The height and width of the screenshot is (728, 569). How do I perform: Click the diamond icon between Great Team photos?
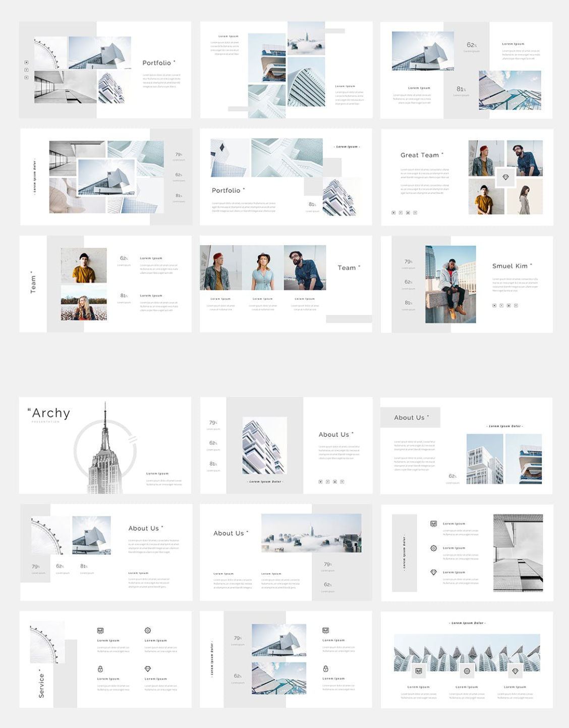click(505, 177)
